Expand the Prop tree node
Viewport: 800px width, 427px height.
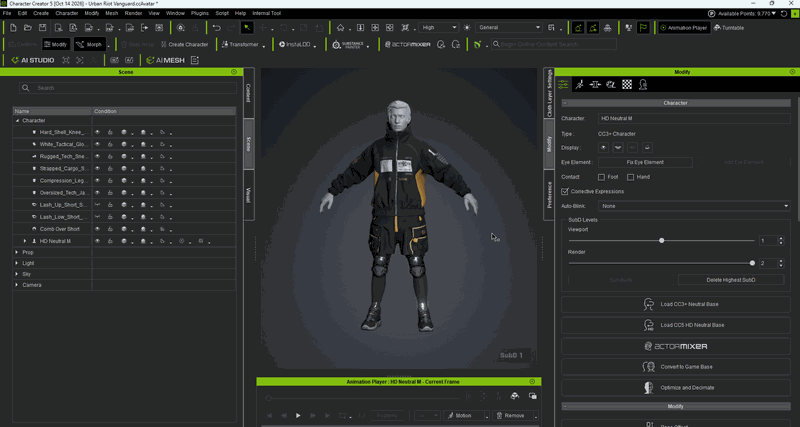coord(17,253)
